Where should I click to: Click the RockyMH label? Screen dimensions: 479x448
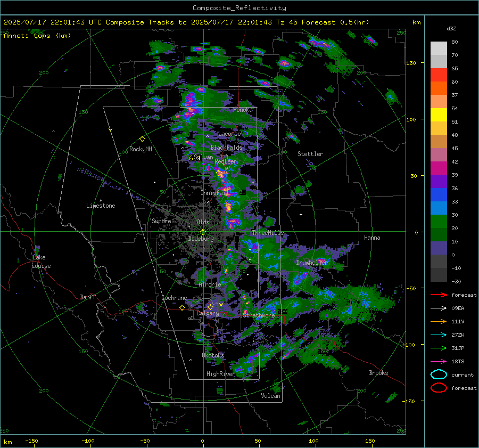coord(141,149)
